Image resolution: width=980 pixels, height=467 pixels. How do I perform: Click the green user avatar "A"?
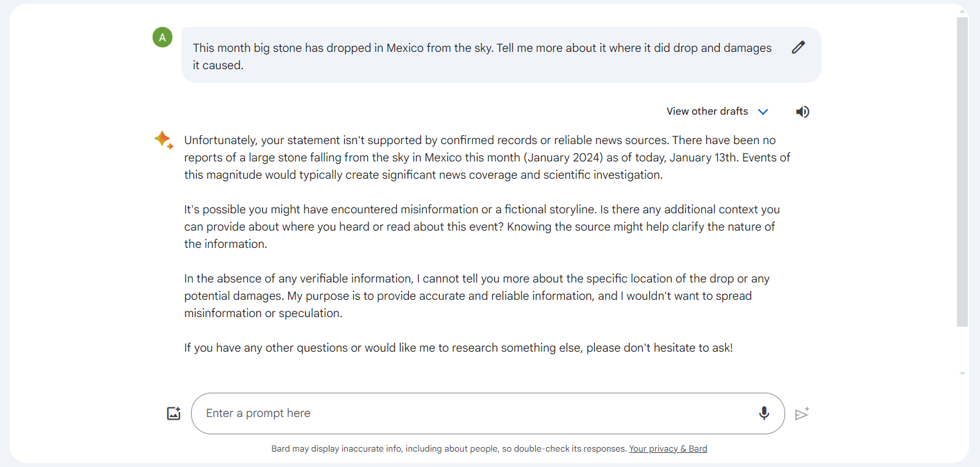(x=162, y=38)
